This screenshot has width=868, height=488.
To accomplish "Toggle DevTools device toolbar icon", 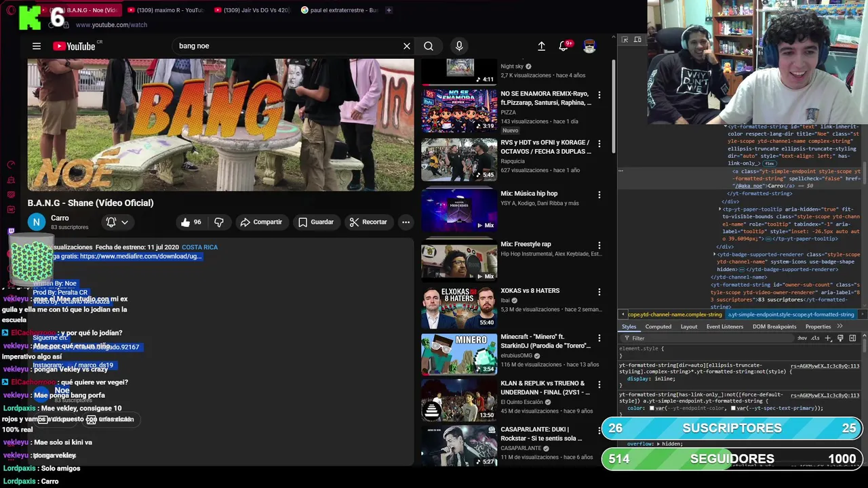I will click(637, 40).
